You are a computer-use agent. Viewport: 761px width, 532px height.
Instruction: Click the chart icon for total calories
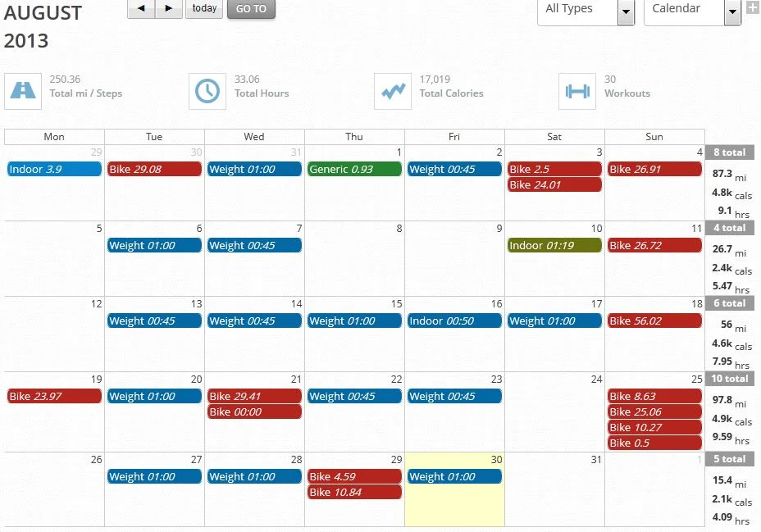(x=393, y=91)
